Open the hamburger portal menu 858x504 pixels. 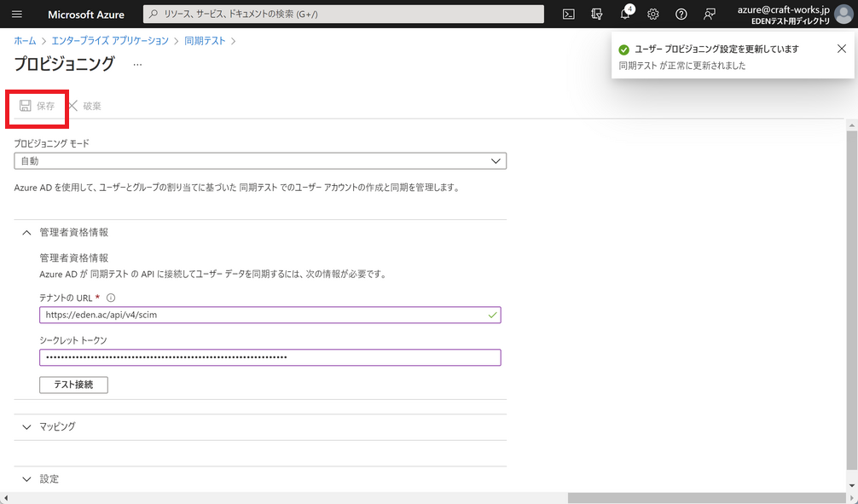(17, 14)
